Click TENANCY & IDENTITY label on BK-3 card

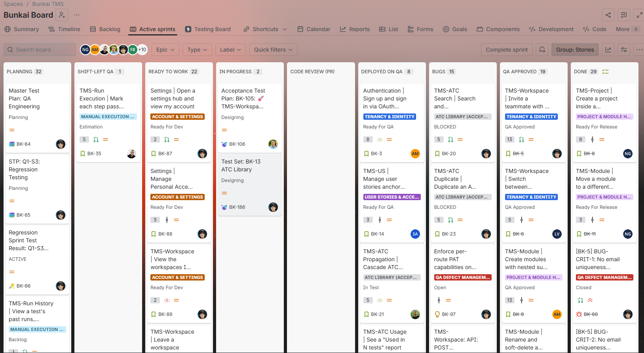point(389,117)
